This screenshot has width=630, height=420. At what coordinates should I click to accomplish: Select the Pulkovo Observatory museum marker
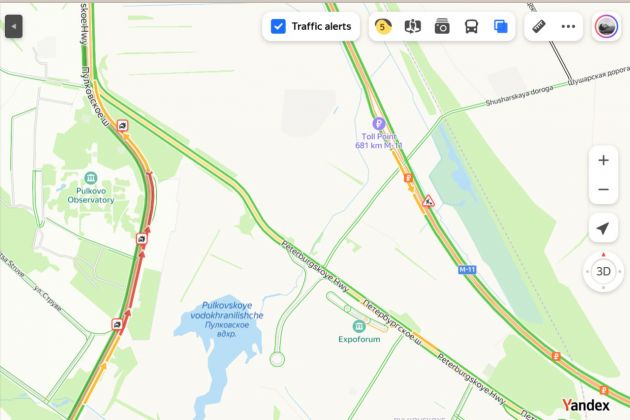(91, 178)
